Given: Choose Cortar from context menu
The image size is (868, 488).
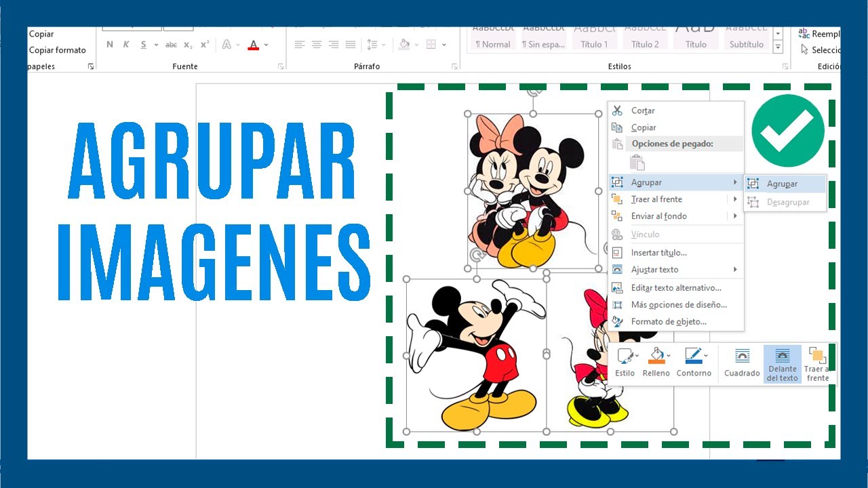Looking at the screenshot, I should point(676,110).
